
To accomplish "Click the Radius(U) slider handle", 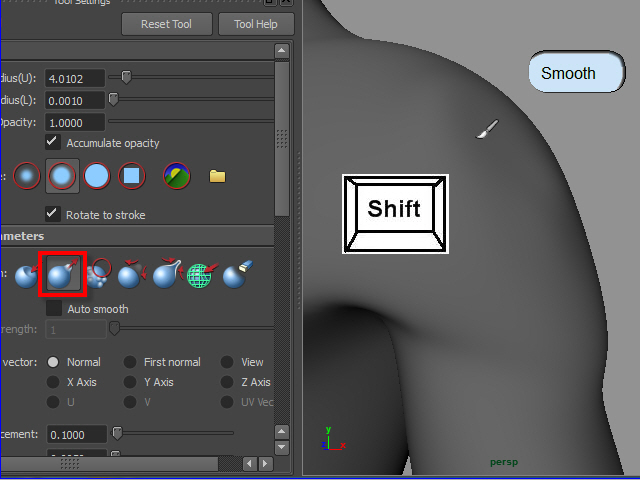I will click(x=126, y=78).
